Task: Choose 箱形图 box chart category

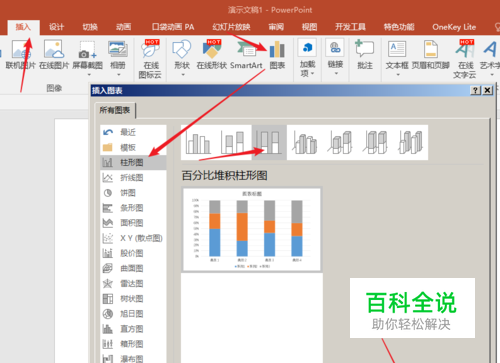Action: click(133, 344)
